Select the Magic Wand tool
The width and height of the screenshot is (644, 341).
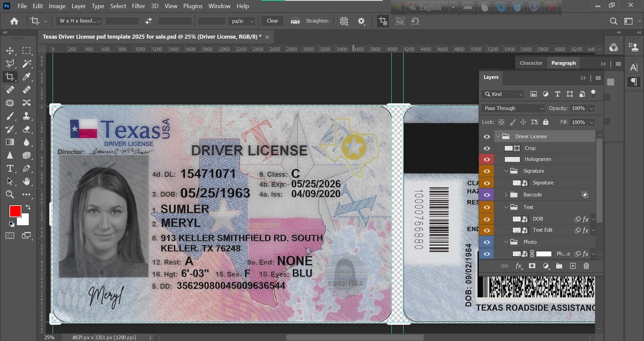(x=27, y=64)
